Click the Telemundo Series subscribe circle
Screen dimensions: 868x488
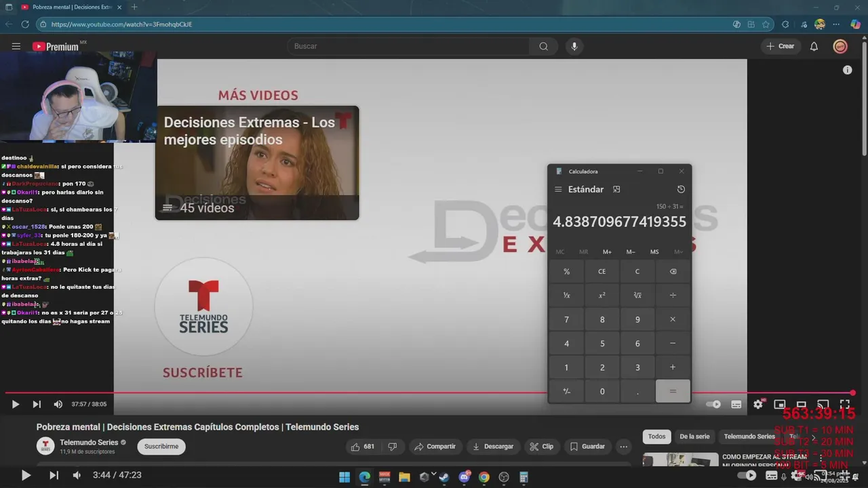(x=203, y=306)
